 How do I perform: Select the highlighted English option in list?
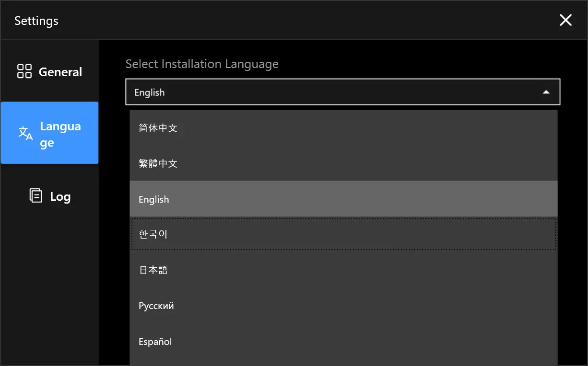[343, 199]
